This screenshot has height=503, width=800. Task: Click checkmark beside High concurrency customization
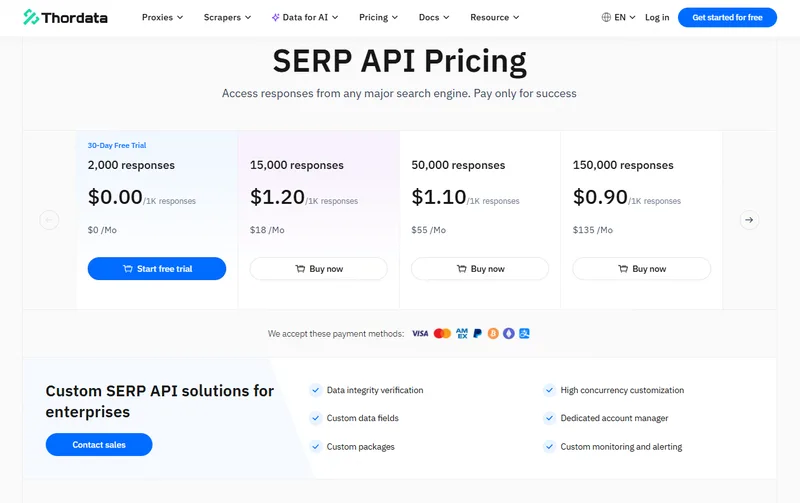(549, 390)
